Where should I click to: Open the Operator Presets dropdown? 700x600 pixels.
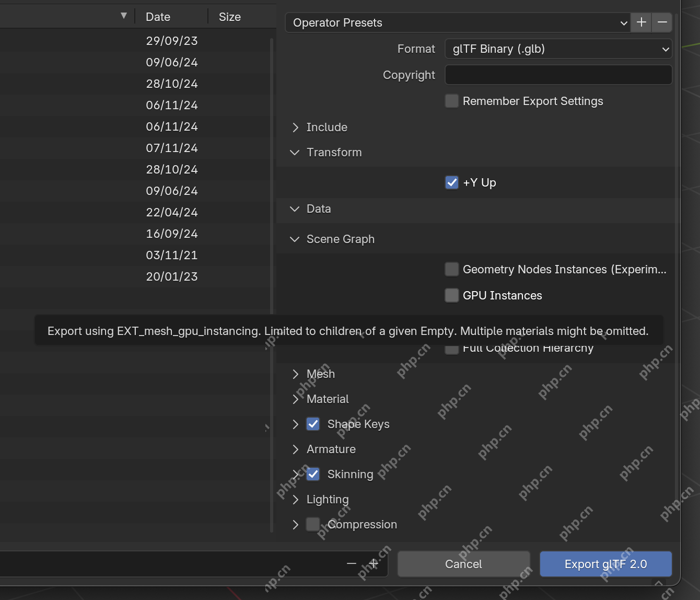[458, 22]
